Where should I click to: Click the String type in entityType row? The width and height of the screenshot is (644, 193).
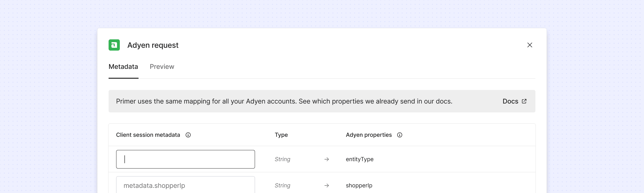tap(282, 159)
